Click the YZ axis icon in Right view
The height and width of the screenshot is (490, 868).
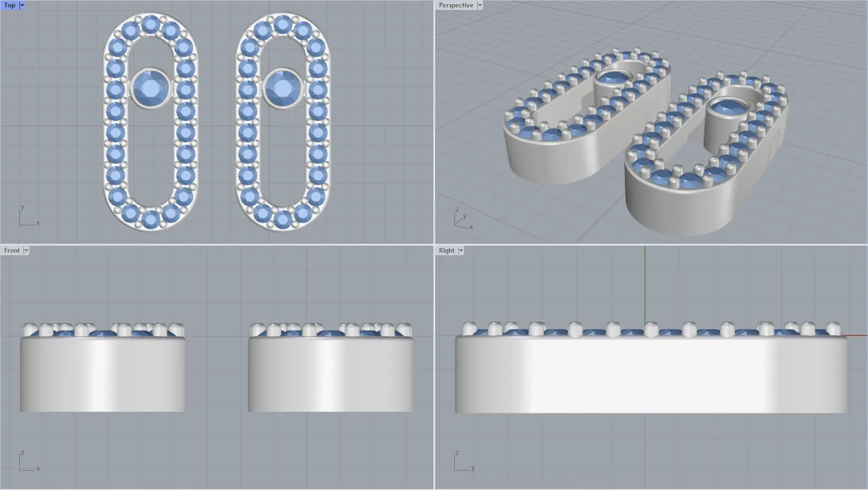(x=462, y=462)
